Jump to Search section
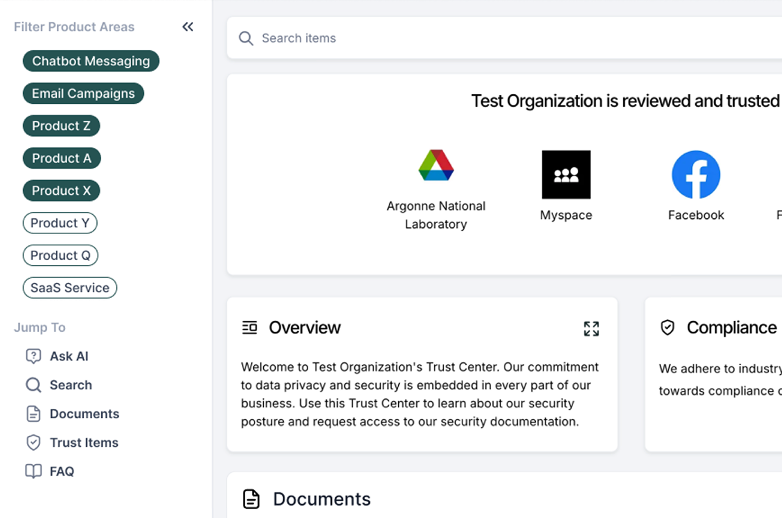 pyautogui.click(x=71, y=385)
